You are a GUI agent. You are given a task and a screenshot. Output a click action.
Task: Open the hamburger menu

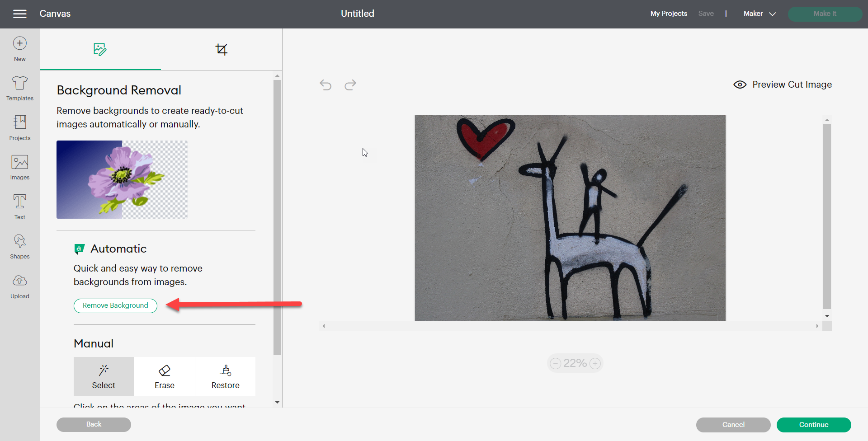click(19, 14)
